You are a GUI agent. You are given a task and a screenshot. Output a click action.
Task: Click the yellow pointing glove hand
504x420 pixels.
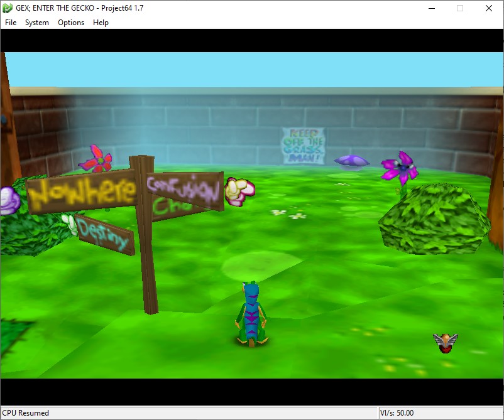pos(239,191)
